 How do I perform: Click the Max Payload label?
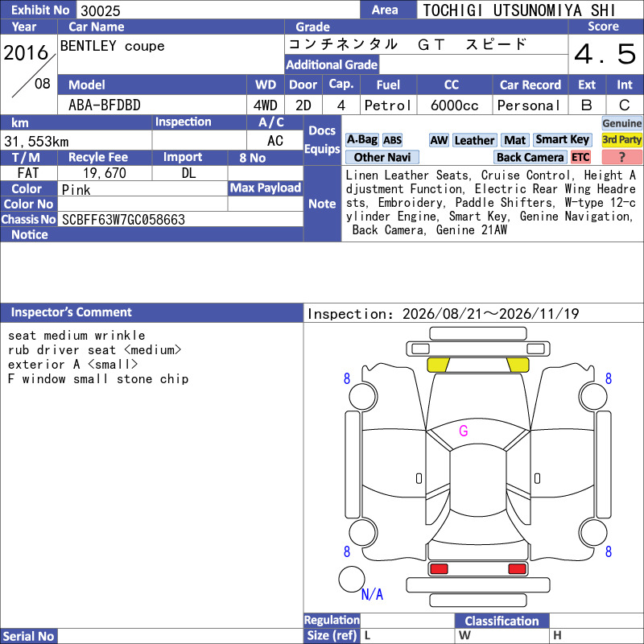click(x=265, y=188)
